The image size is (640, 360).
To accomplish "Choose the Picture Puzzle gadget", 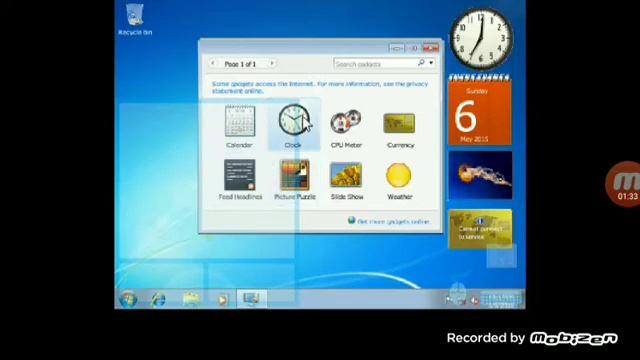I will 294,175.
